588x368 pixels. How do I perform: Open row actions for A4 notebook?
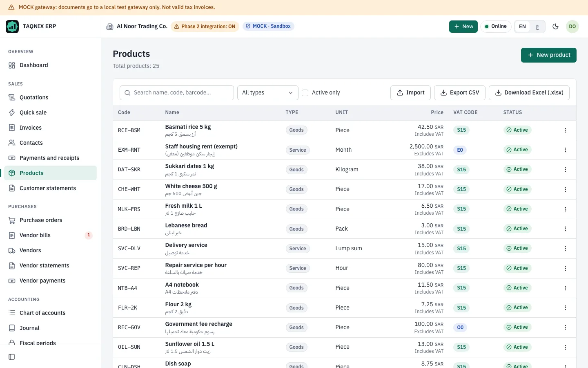565,288
